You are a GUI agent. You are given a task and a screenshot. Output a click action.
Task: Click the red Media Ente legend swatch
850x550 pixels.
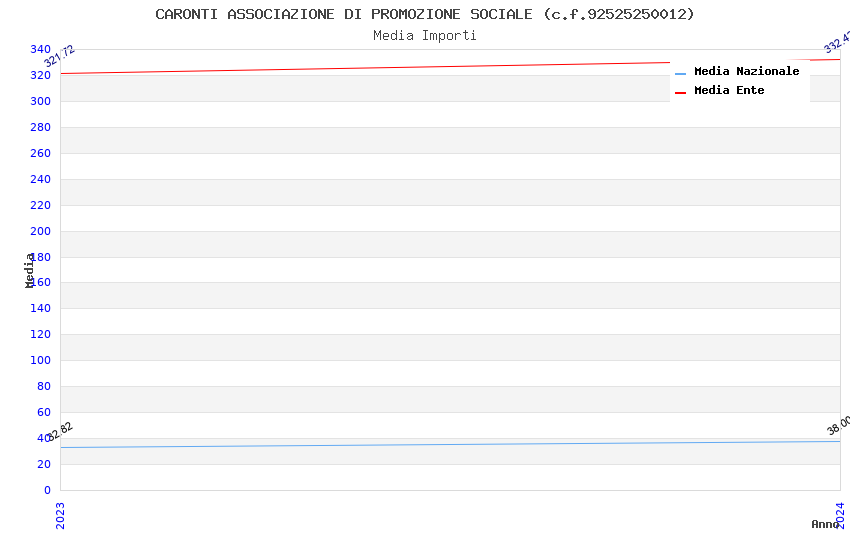pyautogui.click(x=680, y=93)
